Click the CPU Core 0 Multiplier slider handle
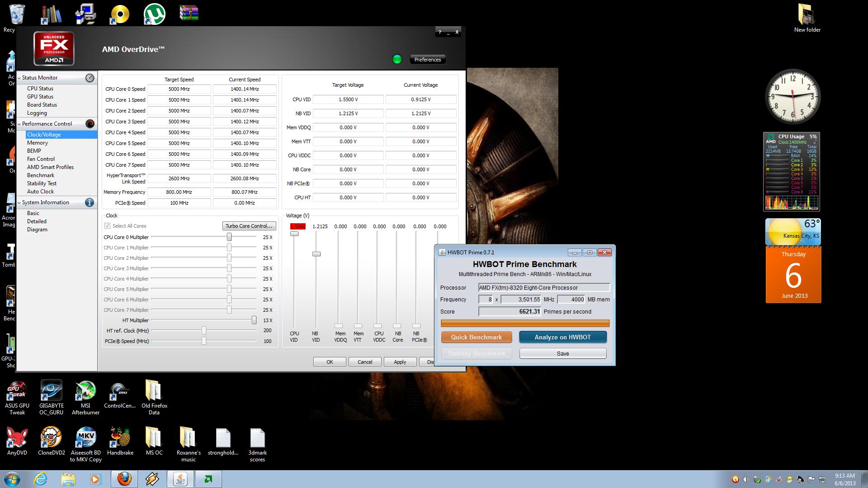 pos(229,237)
